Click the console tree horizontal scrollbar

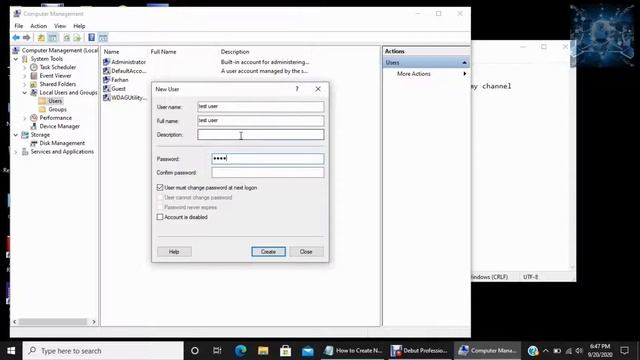pos(54,322)
